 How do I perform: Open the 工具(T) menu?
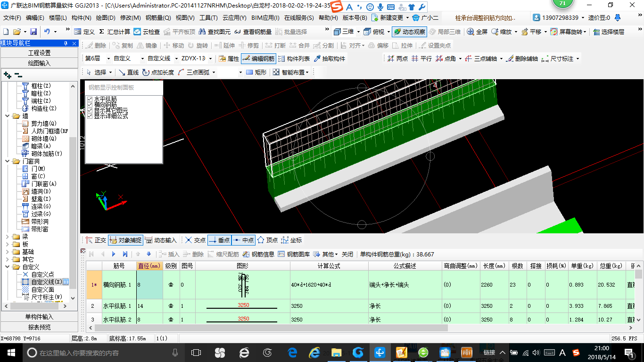click(x=208, y=18)
